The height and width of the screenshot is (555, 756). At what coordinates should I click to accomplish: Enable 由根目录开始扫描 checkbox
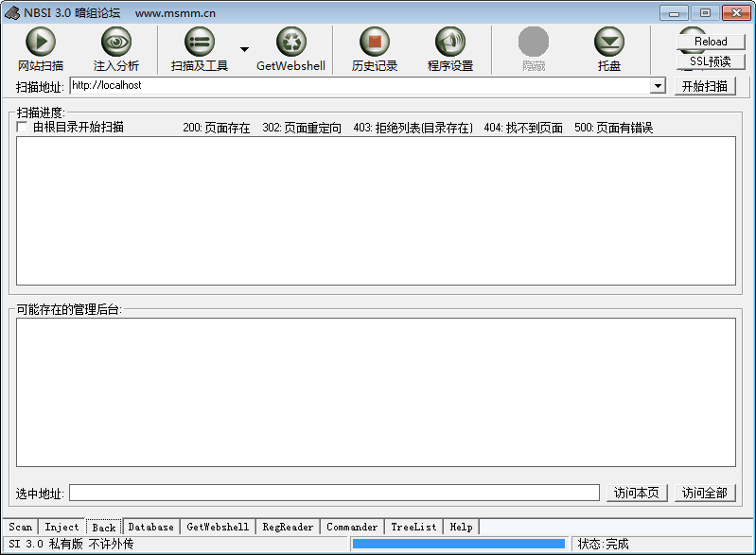pyautogui.click(x=23, y=128)
